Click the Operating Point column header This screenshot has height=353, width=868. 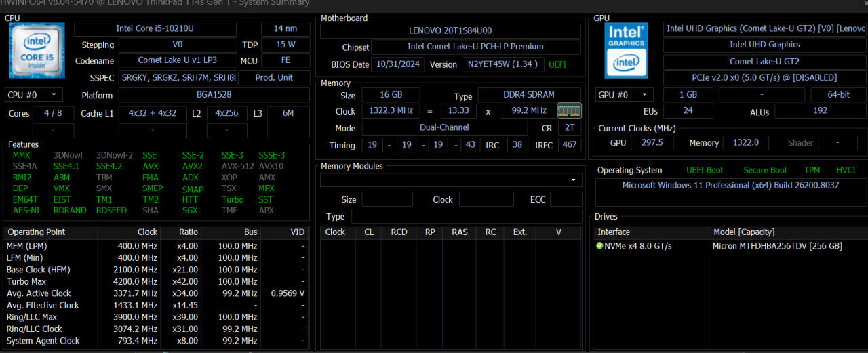click(50, 232)
